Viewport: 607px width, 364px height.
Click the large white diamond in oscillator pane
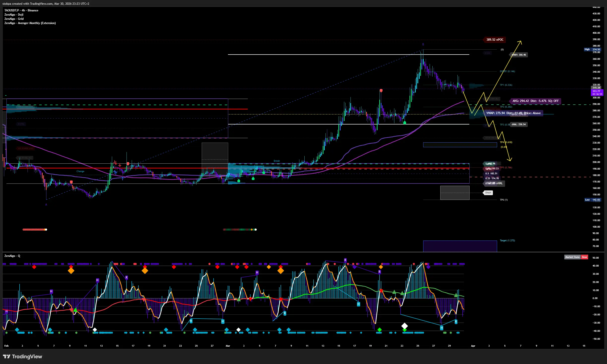pos(405,326)
